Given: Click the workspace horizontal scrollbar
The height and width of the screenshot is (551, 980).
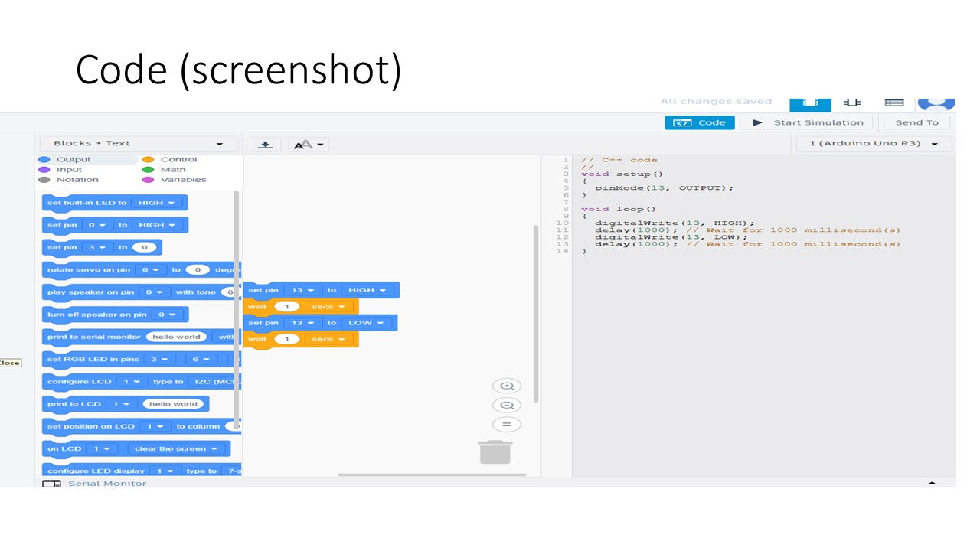Looking at the screenshot, I should 432,475.
